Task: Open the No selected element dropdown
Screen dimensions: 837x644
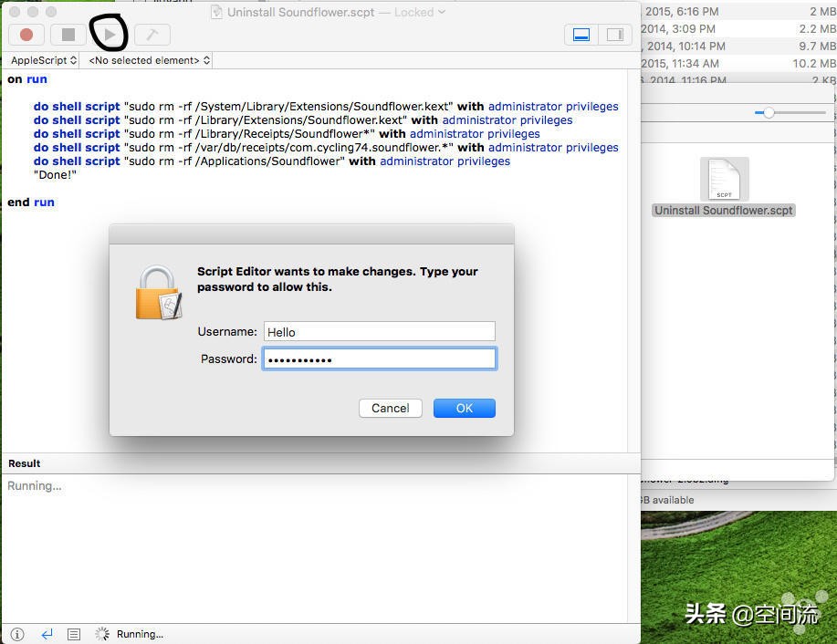Action: (x=149, y=60)
